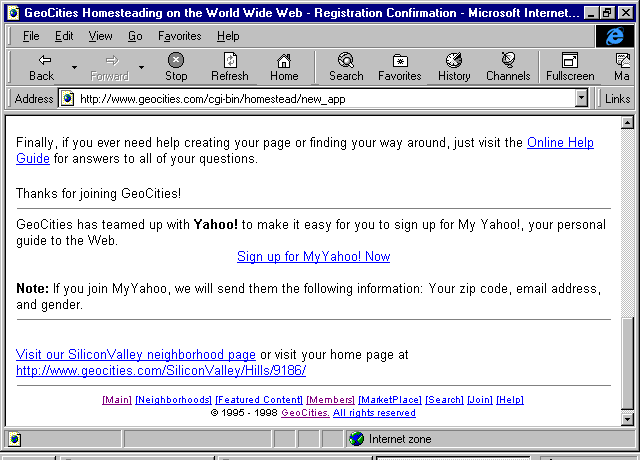The width and height of the screenshot is (640, 460).
Task: Open the Search toolbar button
Action: point(346,67)
